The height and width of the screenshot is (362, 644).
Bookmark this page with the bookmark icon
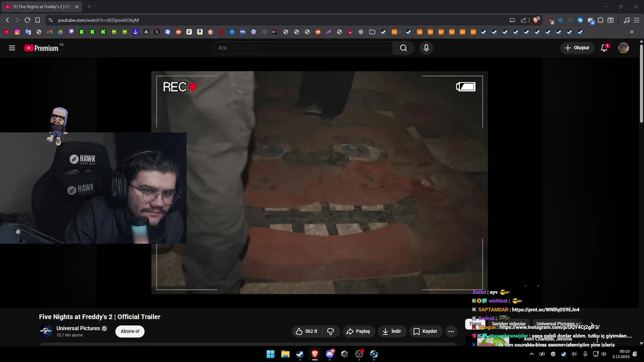click(37, 20)
